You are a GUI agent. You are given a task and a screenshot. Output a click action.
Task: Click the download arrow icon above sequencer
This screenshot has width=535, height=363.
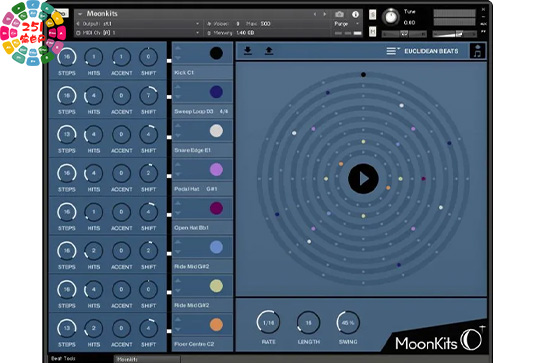point(248,51)
